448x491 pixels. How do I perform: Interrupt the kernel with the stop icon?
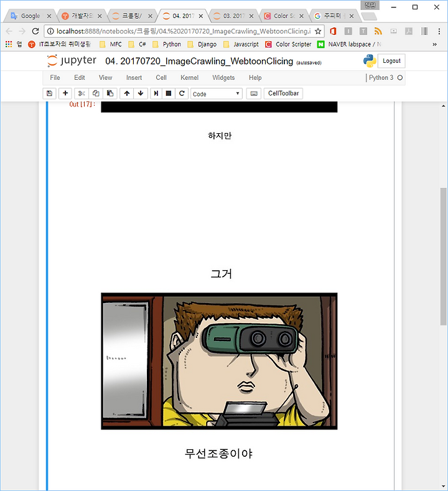click(169, 93)
